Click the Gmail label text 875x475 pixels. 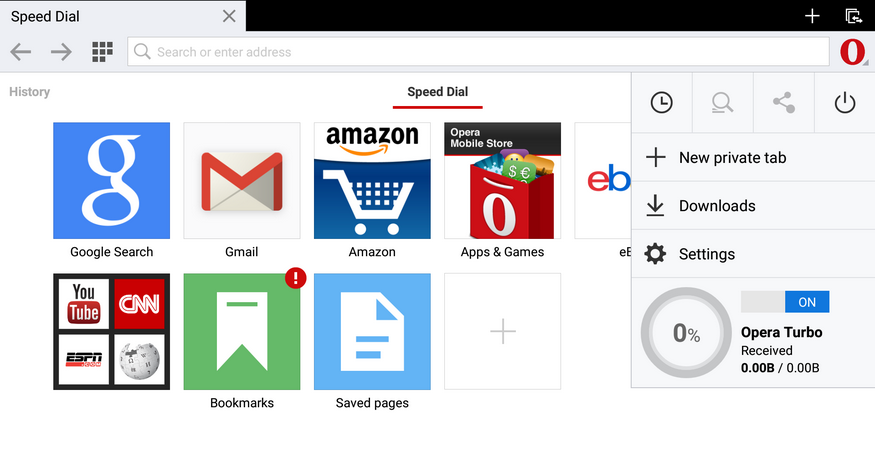click(242, 252)
